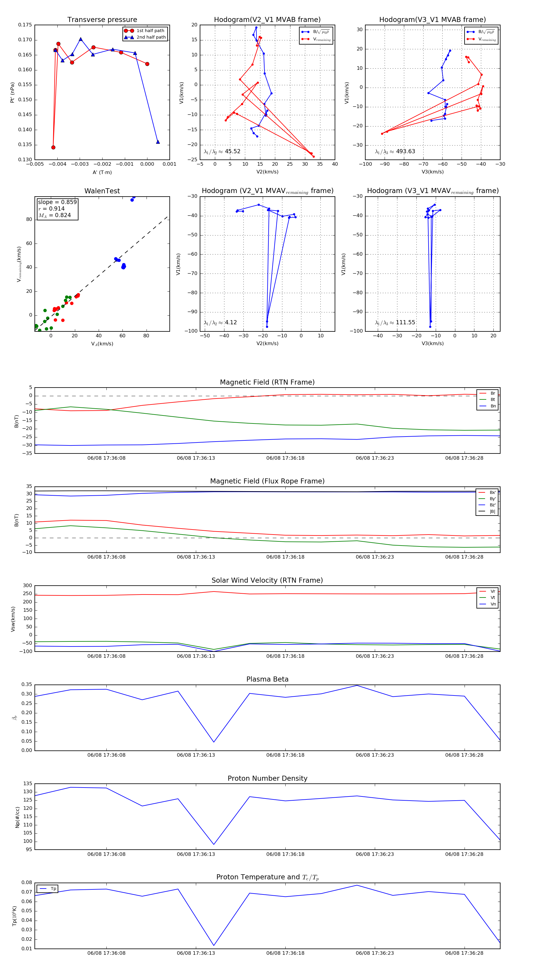Click the "Hodogram (V2_V1 MVAV remaining frame)" title
535x980 pixels.
click(x=267, y=191)
